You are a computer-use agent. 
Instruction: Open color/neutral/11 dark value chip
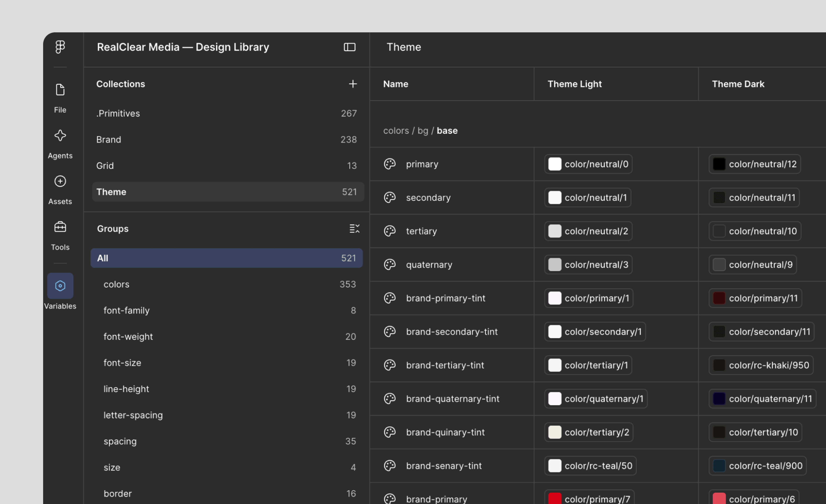(754, 197)
